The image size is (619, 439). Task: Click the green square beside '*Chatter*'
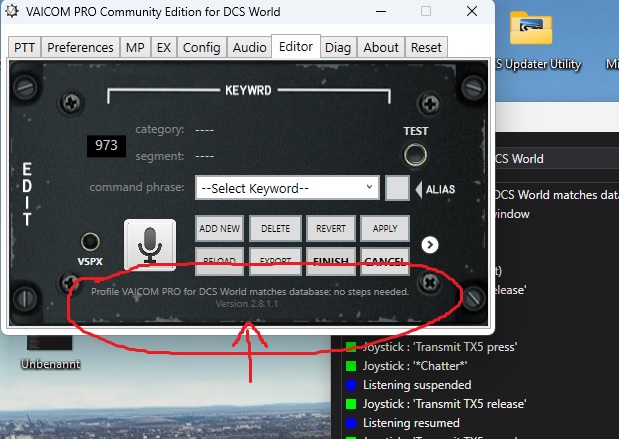351,366
